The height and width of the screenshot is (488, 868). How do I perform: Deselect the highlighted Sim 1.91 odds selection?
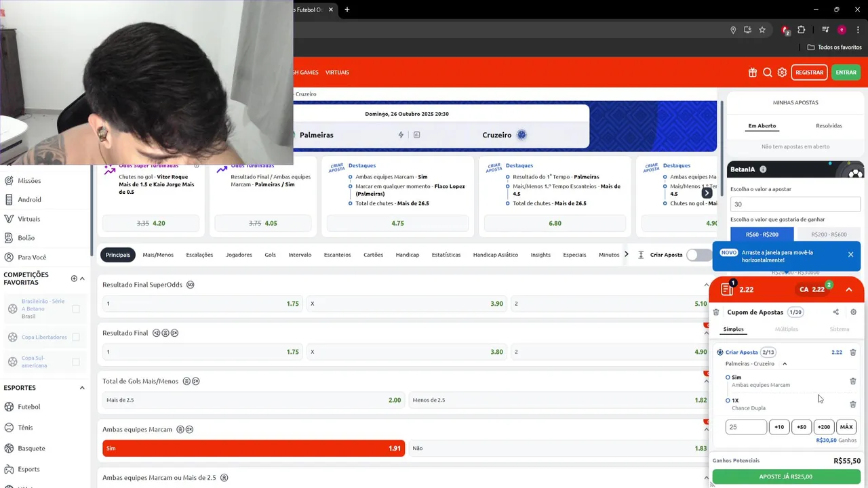[x=254, y=448]
